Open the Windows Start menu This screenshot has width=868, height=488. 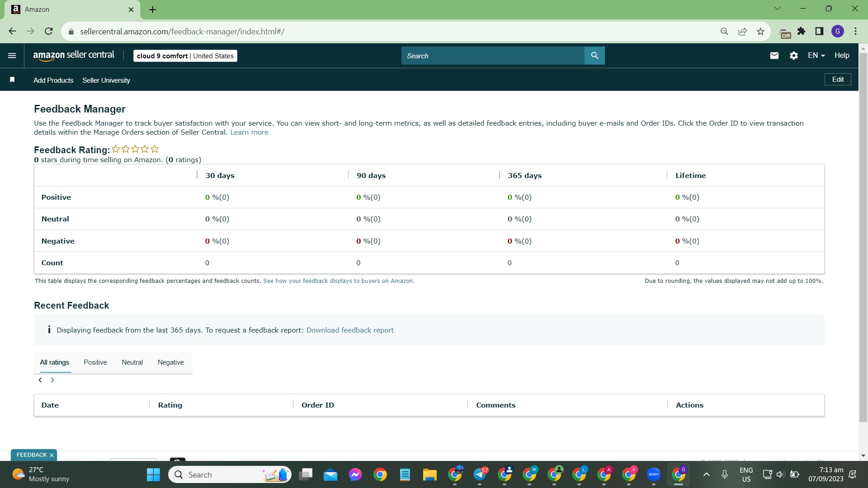point(153,474)
